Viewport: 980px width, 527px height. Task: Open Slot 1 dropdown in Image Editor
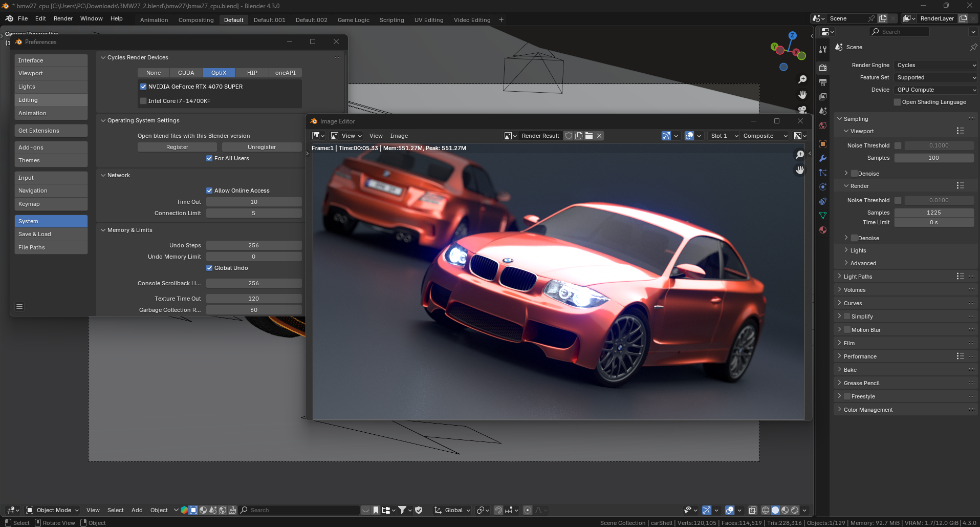click(724, 136)
